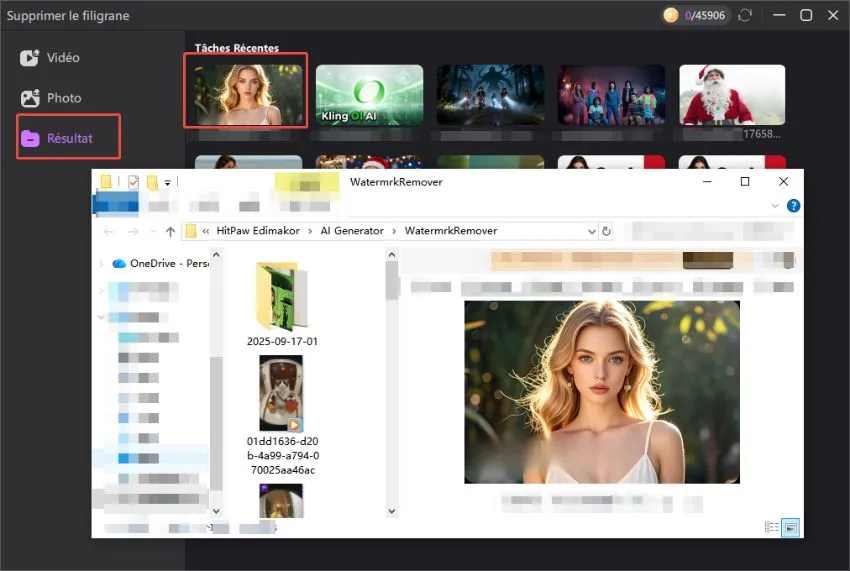The image size is (850, 571).
Task: Switch to the Résultat tab
Action: coord(68,138)
